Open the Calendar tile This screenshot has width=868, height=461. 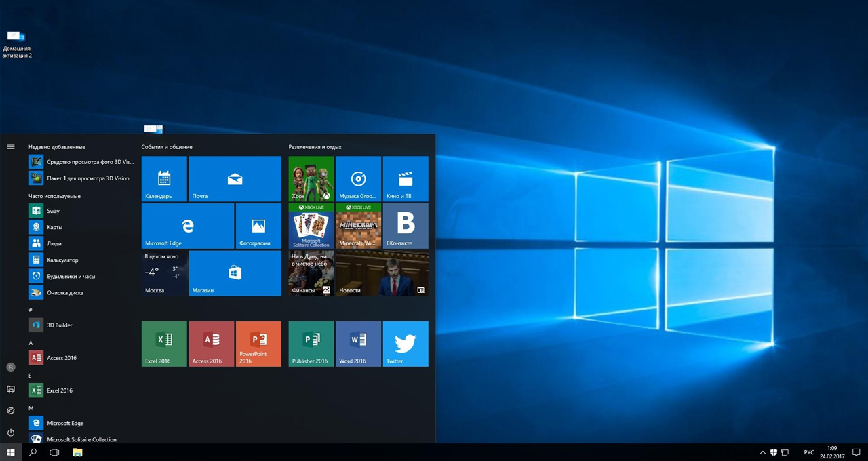164,179
